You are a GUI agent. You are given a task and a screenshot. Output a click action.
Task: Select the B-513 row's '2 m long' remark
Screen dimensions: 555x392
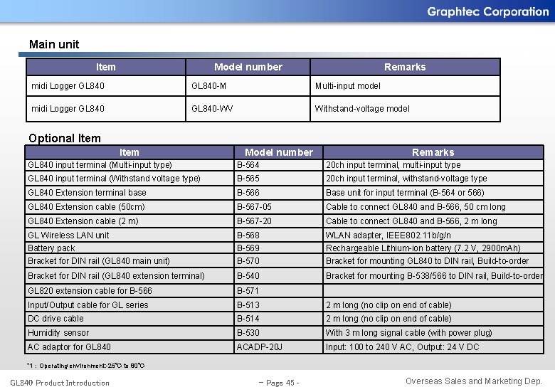click(388, 305)
